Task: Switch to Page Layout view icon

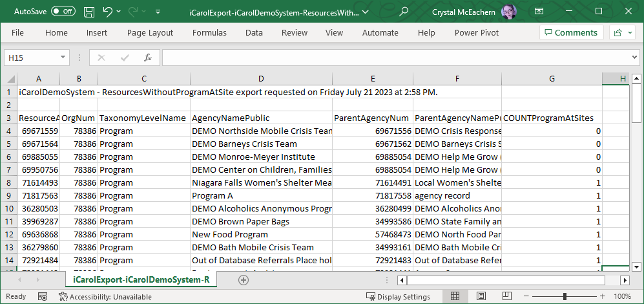Action: point(478,296)
